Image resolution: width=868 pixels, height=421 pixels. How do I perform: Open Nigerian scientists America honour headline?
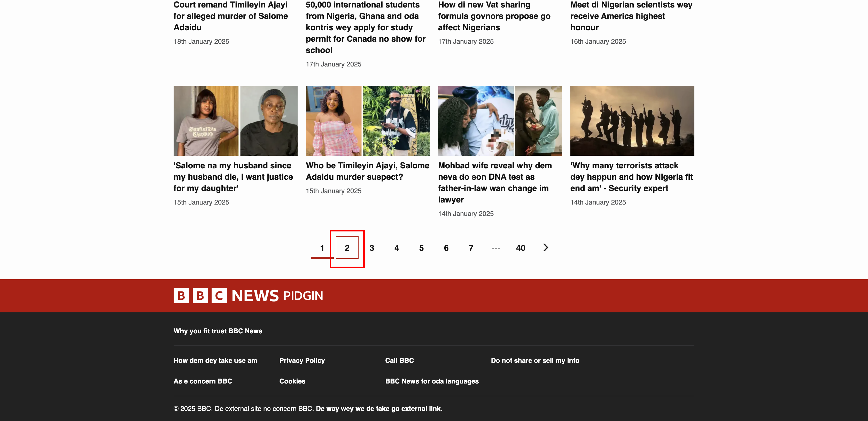tap(631, 16)
